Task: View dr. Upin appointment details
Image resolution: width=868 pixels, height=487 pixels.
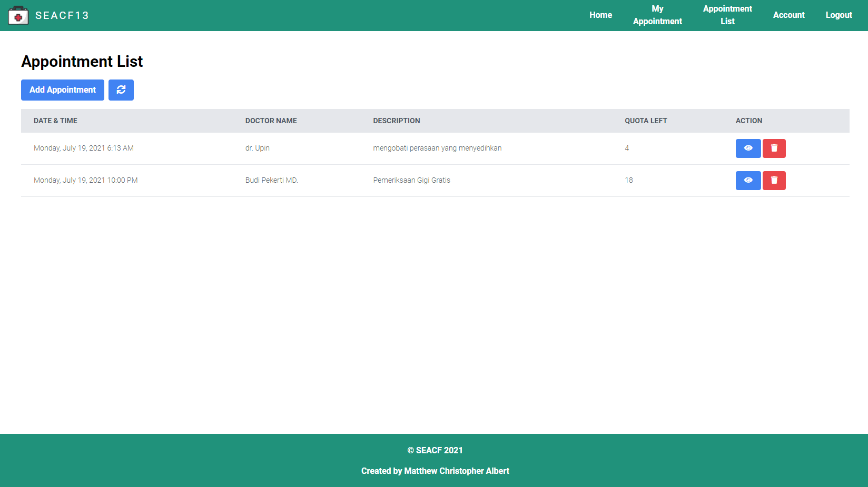Action: 748,148
